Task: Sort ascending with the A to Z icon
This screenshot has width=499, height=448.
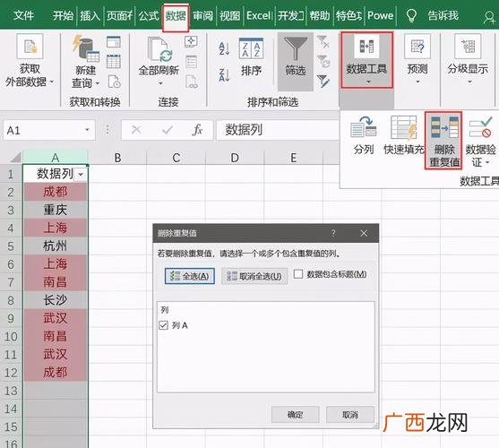Action: [x=224, y=48]
